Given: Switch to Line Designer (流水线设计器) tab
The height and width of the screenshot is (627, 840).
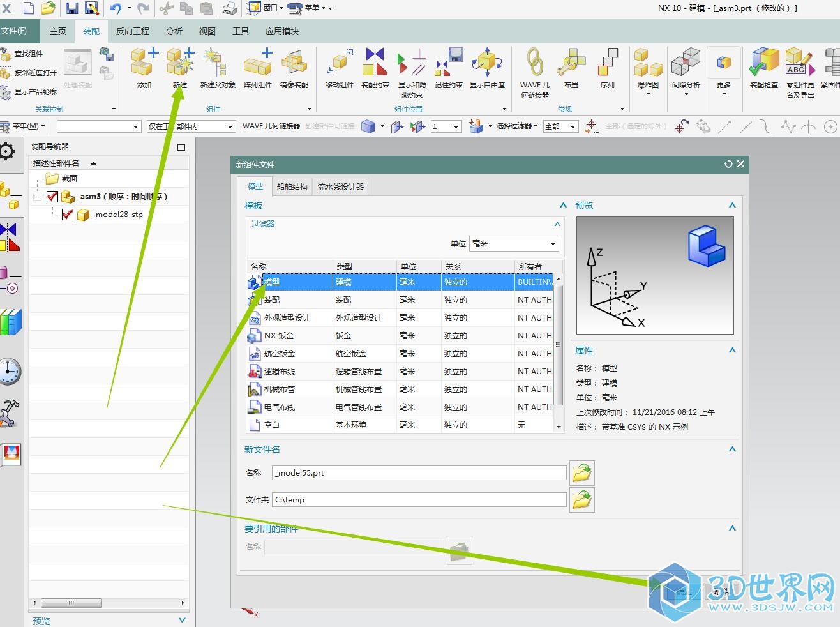Looking at the screenshot, I should pos(341,186).
